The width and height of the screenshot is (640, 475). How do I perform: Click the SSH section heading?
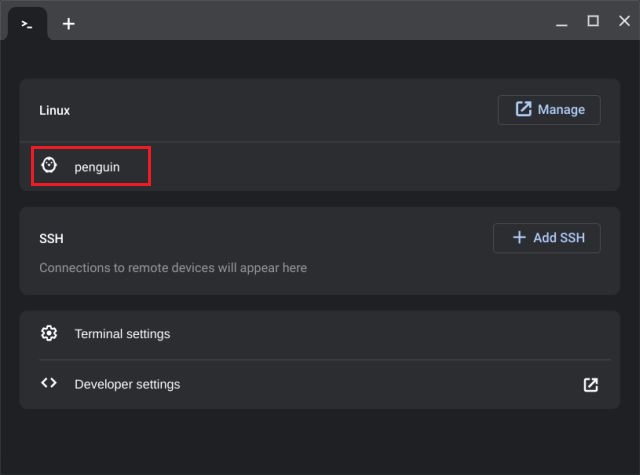pyautogui.click(x=52, y=239)
